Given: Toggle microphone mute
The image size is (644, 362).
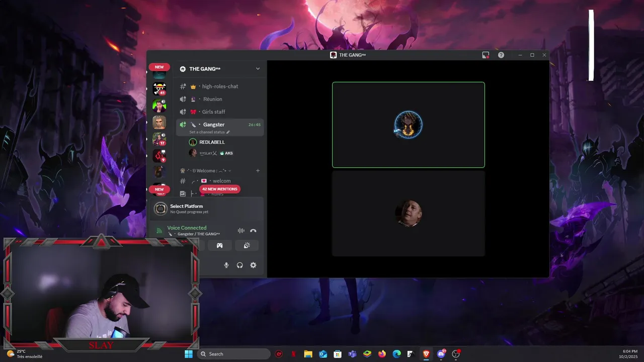Looking at the screenshot, I should point(226,265).
